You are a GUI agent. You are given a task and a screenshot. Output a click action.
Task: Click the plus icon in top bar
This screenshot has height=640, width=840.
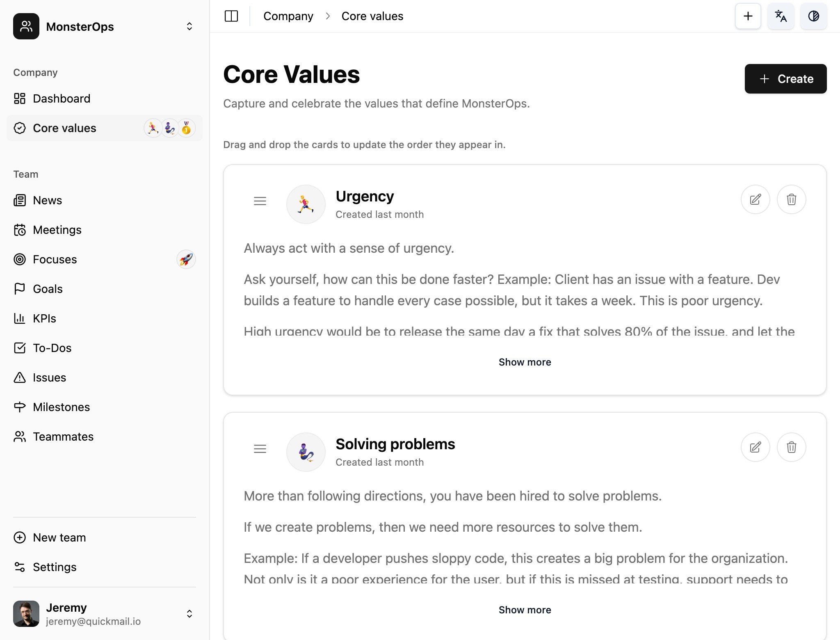point(748,16)
